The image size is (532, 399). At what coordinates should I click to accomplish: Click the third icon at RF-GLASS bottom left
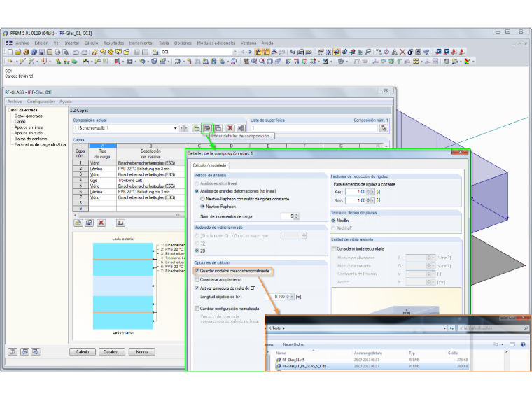coord(36,351)
